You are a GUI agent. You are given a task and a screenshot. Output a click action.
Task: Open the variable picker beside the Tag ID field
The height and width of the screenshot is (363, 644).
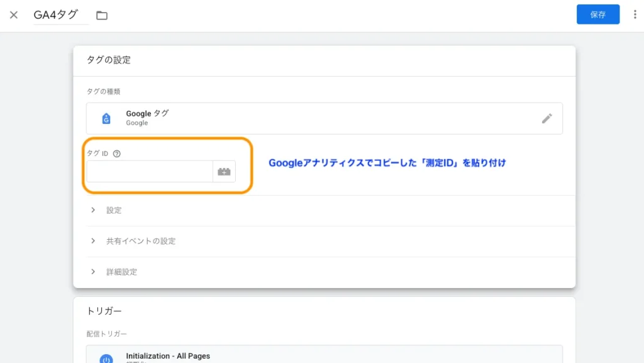[x=224, y=171]
